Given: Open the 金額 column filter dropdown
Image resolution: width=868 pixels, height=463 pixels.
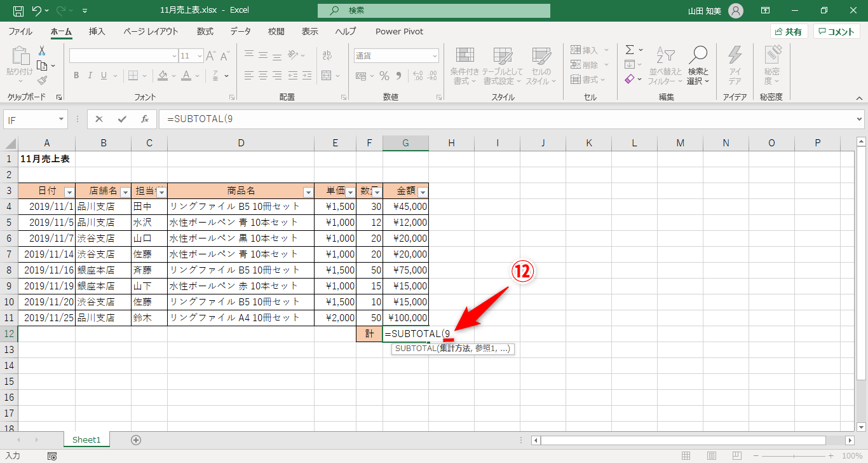Looking at the screenshot, I should tap(423, 192).
